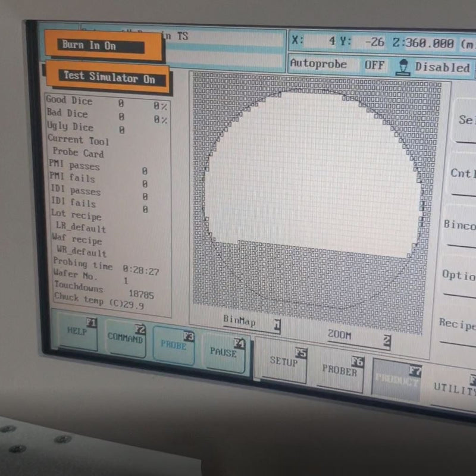This screenshot has width=476, height=476.
Task: Click the operator status person icon
Action: tap(402, 65)
